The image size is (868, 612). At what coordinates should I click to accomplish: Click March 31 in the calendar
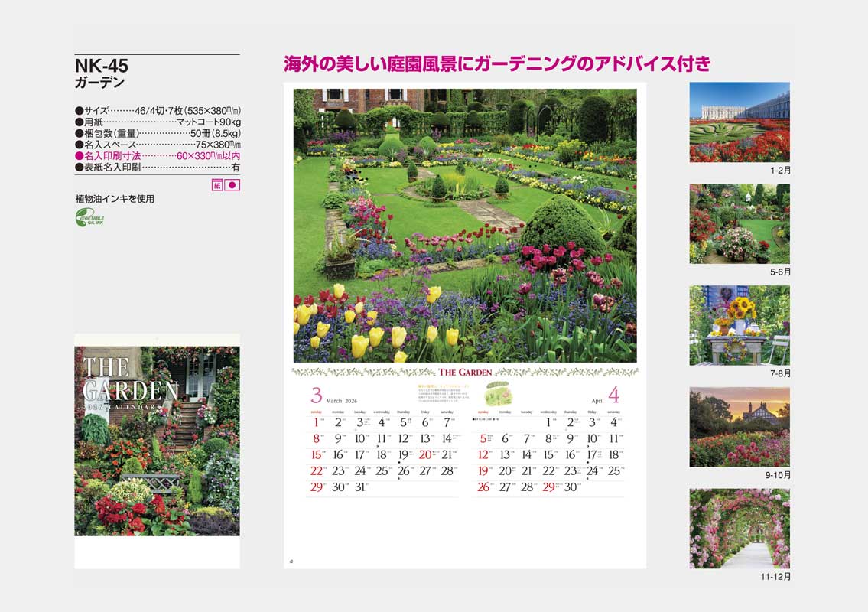click(360, 487)
